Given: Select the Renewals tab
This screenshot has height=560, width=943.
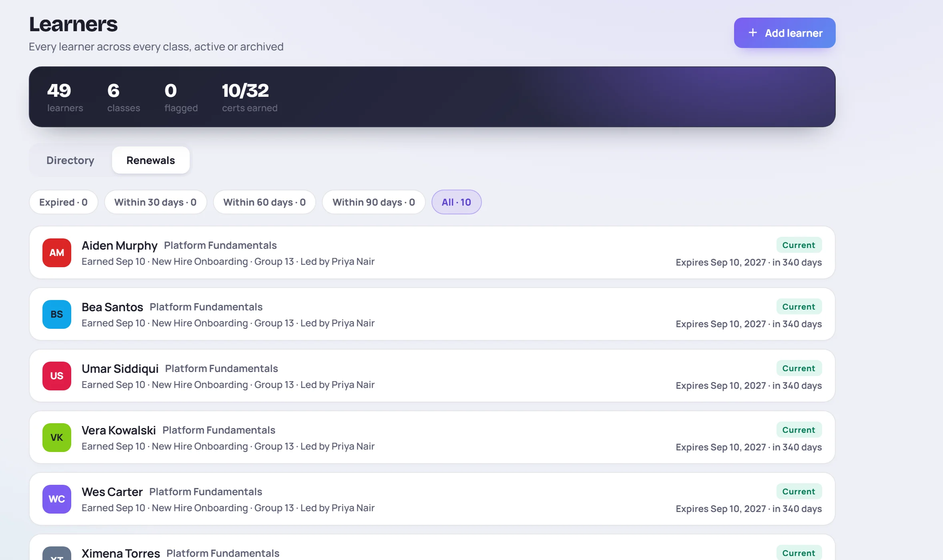Looking at the screenshot, I should pyautogui.click(x=150, y=160).
